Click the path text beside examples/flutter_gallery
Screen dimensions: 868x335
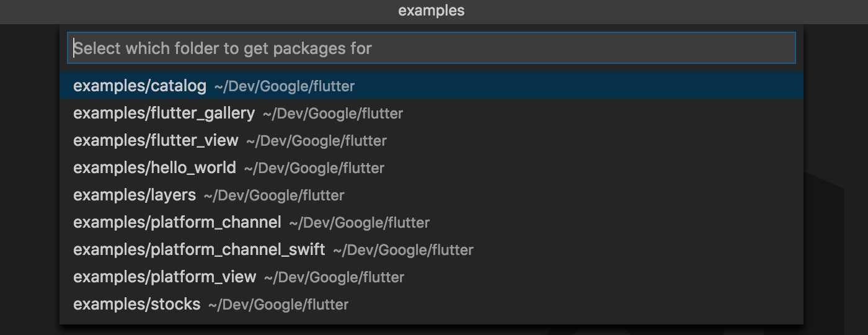[333, 114]
